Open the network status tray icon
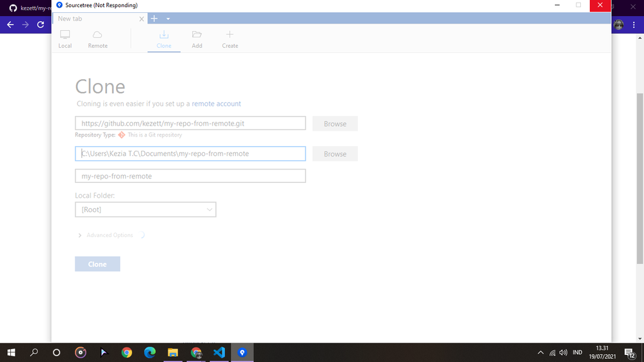644x362 pixels. (x=552, y=352)
